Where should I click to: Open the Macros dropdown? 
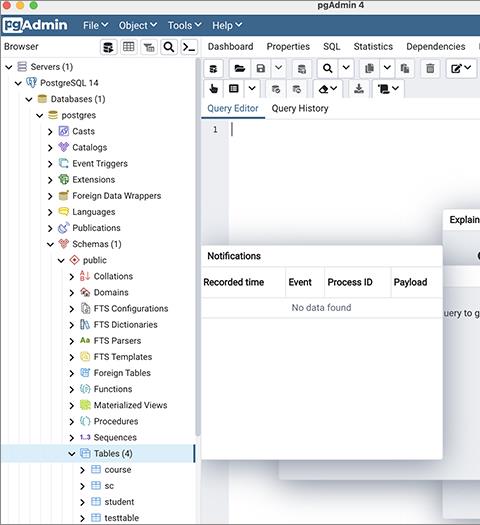click(389, 89)
